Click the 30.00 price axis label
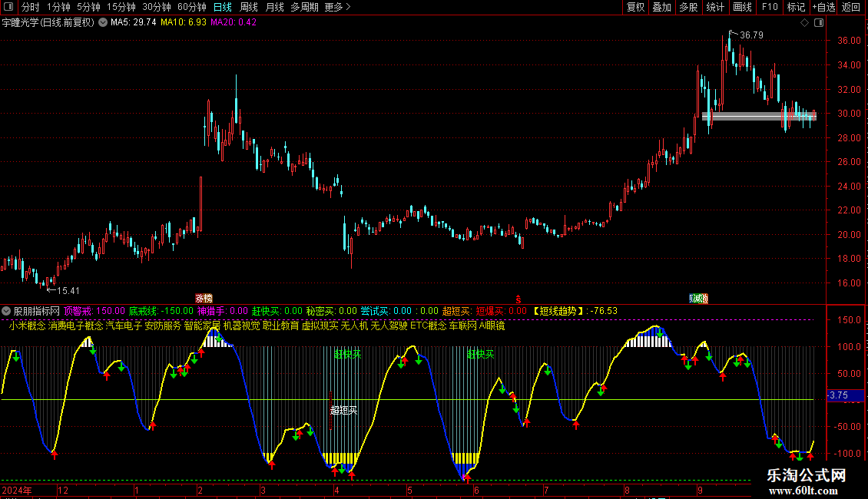 click(849, 114)
